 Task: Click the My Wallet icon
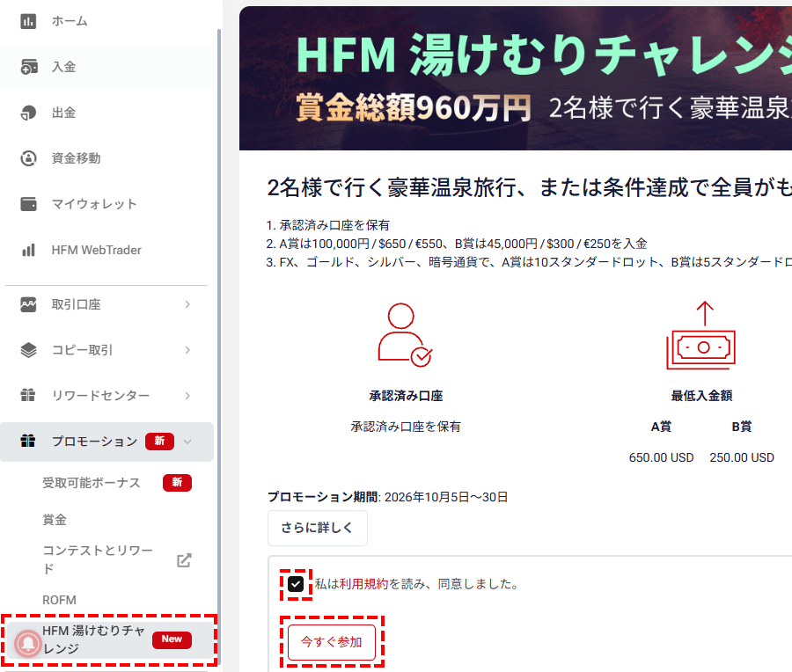(28, 204)
